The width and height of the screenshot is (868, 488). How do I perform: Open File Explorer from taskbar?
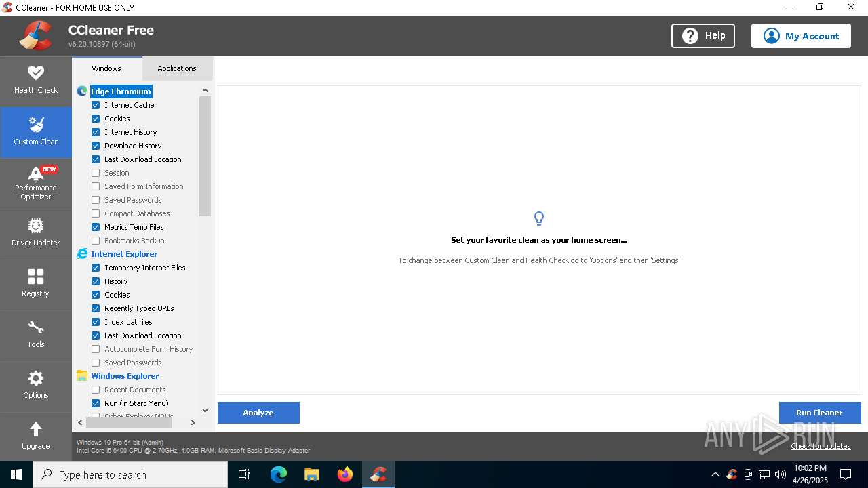(312, 474)
